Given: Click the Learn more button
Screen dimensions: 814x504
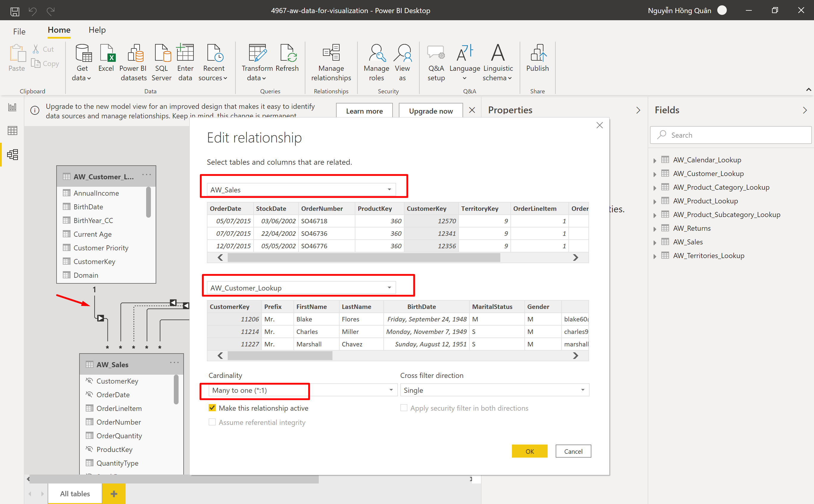Looking at the screenshot, I should [364, 111].
